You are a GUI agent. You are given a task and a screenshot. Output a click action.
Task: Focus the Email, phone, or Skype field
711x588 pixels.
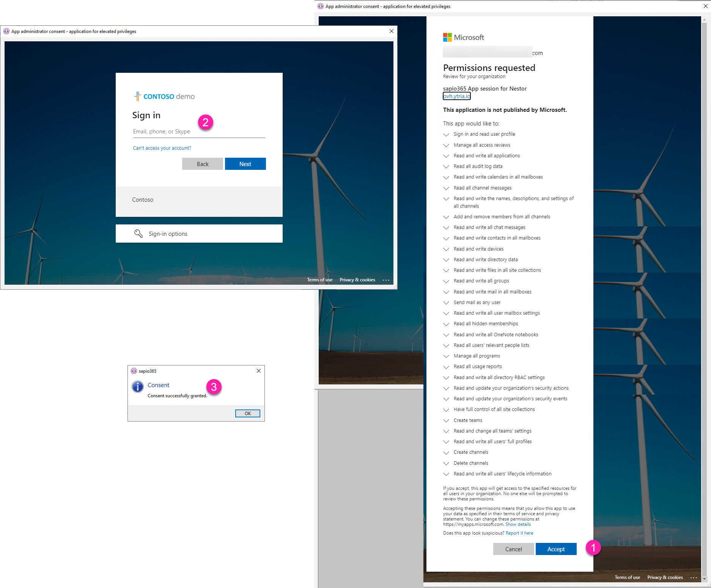(x=199, y=132)
